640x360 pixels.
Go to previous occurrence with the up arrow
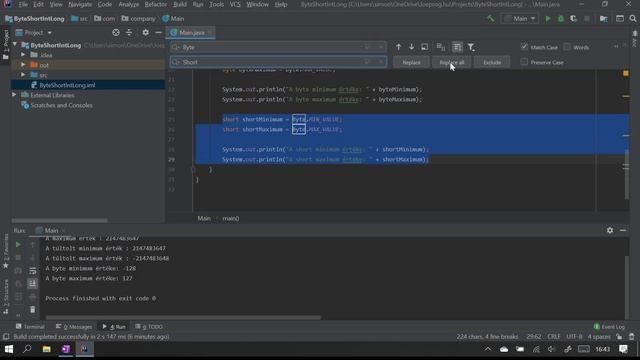tap(398, 47)
